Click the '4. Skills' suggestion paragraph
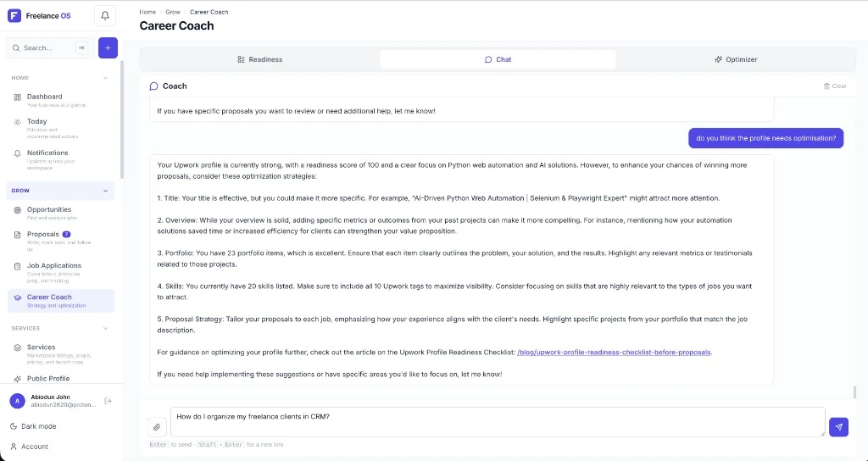This screenshot has height=461, width=868. click(454, 292)
